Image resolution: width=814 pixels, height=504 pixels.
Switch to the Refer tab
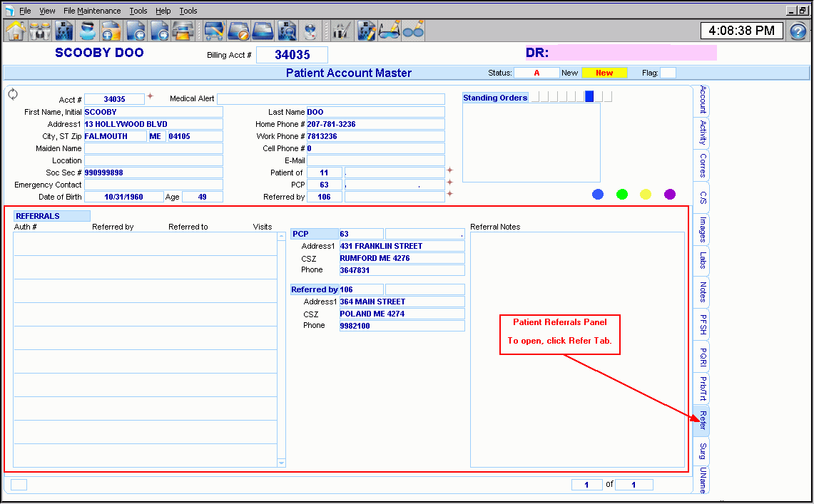pos(702,420)
